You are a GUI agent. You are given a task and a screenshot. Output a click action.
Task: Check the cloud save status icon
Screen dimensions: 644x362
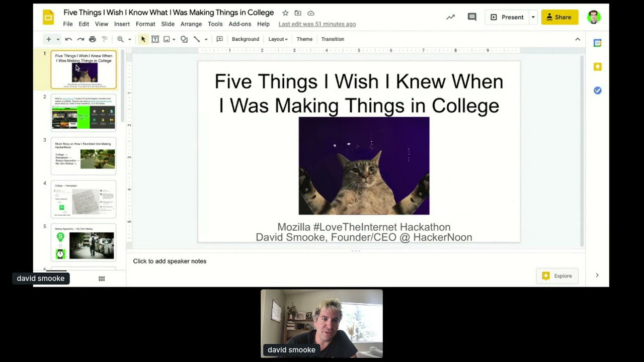[311, 13]
